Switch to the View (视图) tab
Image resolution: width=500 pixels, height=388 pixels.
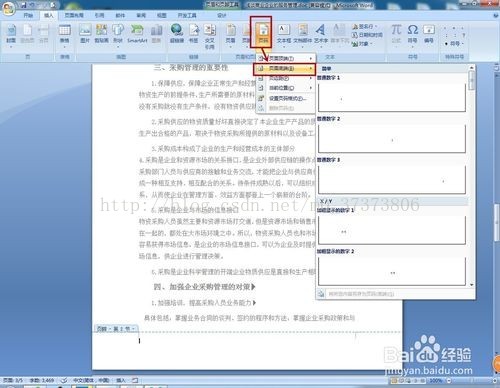162,15
